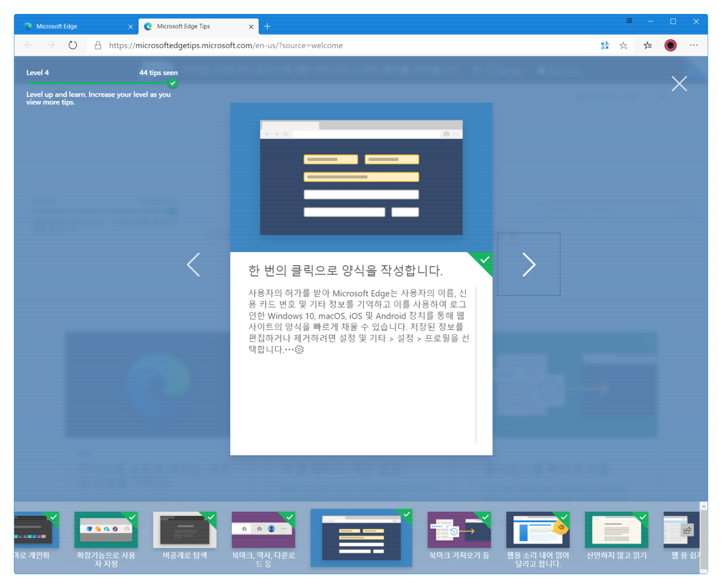722x588 pixels.
Task: Click the form fill illustration image
Action: [x=361, y=177]
